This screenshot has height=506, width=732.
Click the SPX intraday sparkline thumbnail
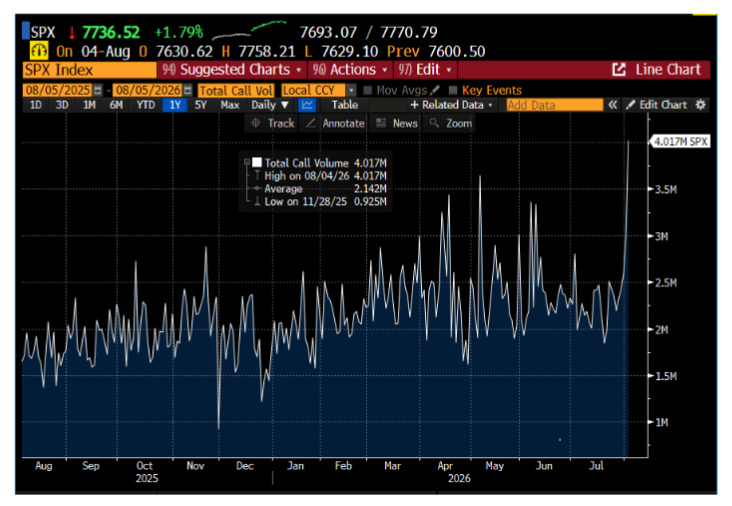point(249,30)
